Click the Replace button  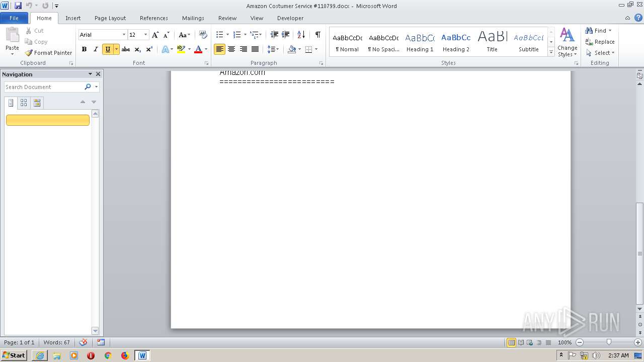coord(600,42)
